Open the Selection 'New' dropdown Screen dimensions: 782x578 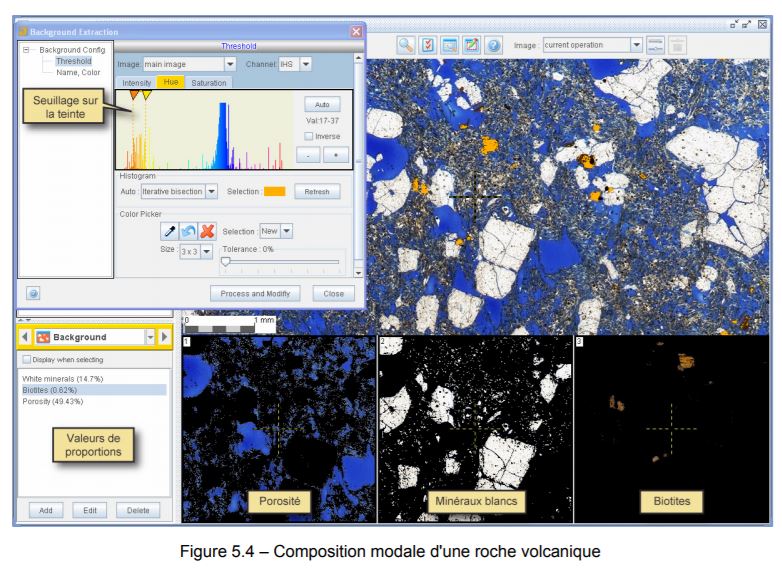tap(286, 231)
